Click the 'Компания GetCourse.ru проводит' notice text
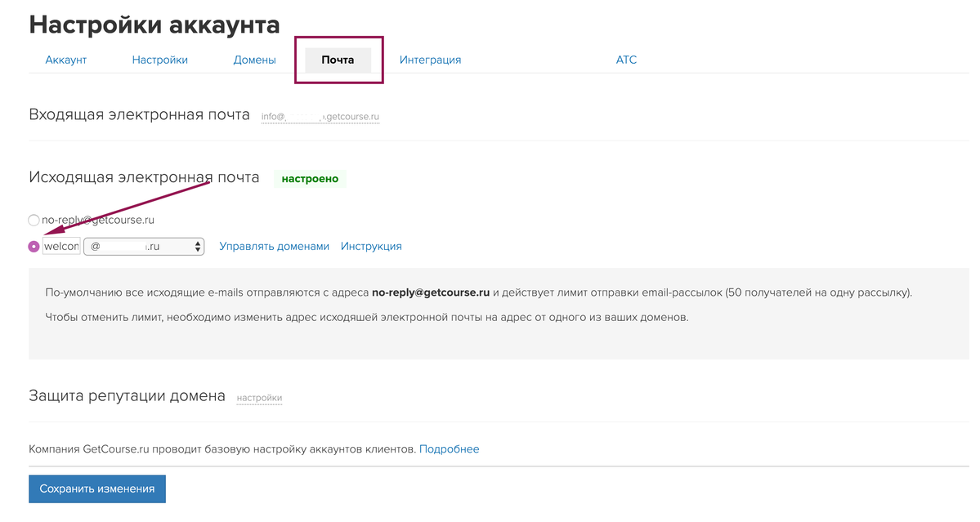Image resolution: width=980 pixels, height=522 pixels. click(222, 449)
